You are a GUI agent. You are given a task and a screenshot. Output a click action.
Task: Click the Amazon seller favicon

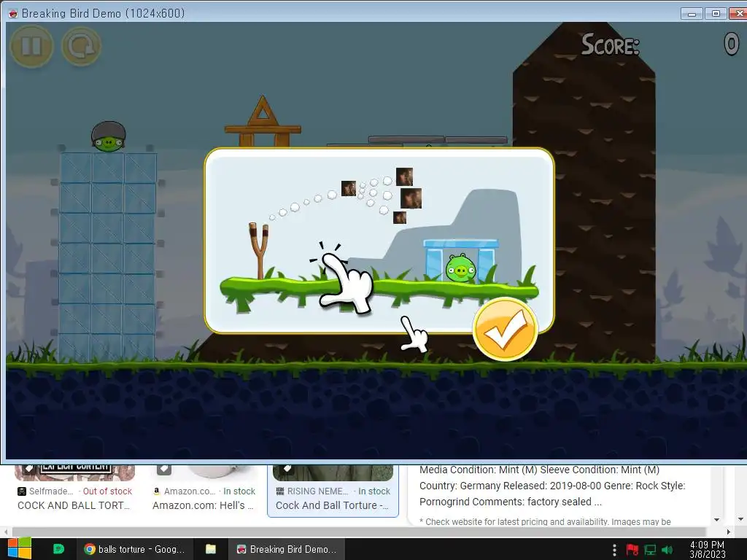point(157,491)
